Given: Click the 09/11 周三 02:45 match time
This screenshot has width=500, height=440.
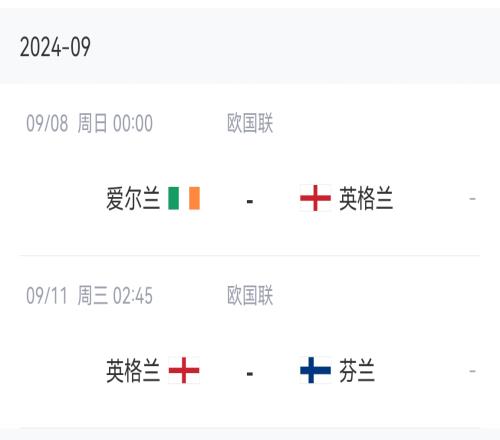Looking at the screenshot, I should [x=90, y=296].
